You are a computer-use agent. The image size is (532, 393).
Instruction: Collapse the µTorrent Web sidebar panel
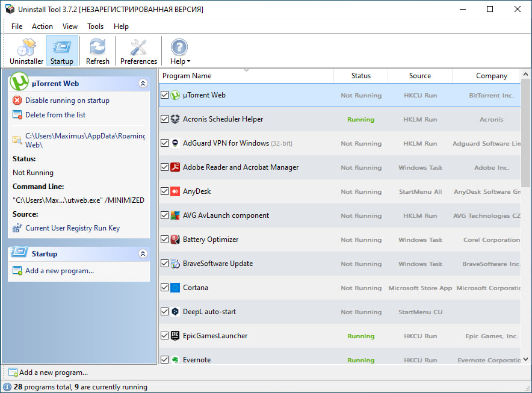143,83
